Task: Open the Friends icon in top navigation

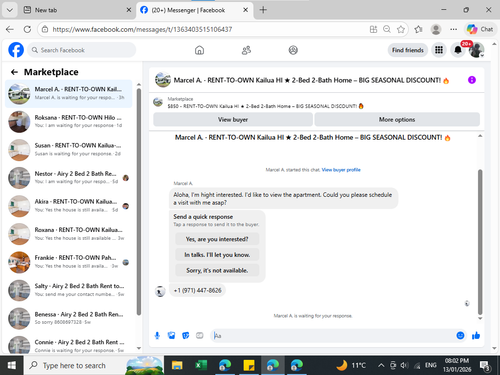Action: 246,50
